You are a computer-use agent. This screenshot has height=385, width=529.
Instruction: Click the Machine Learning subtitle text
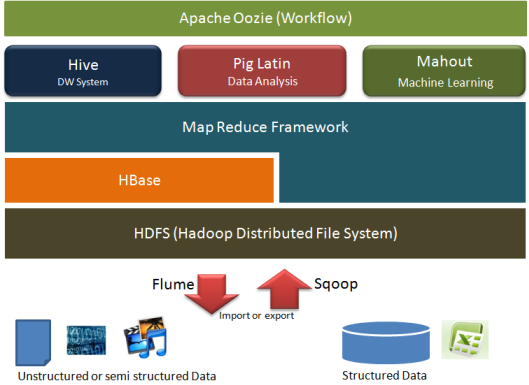point(445,83)
